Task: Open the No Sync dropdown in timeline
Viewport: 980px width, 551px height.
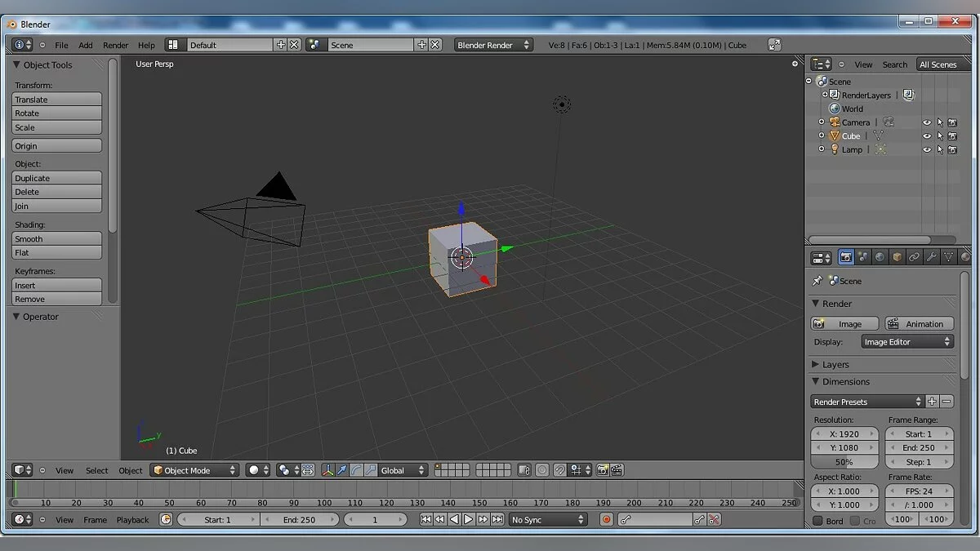Action: [547, 519]
